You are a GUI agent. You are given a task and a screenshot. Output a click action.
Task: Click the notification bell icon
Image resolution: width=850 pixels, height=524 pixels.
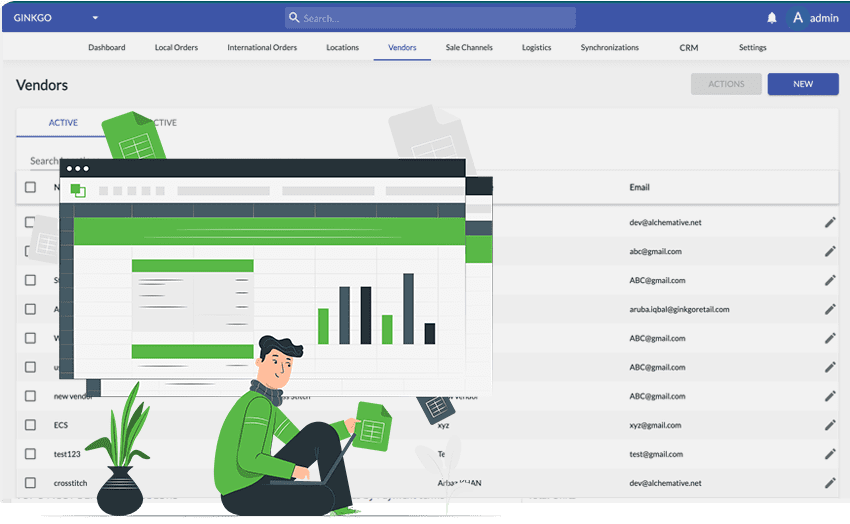771,18
